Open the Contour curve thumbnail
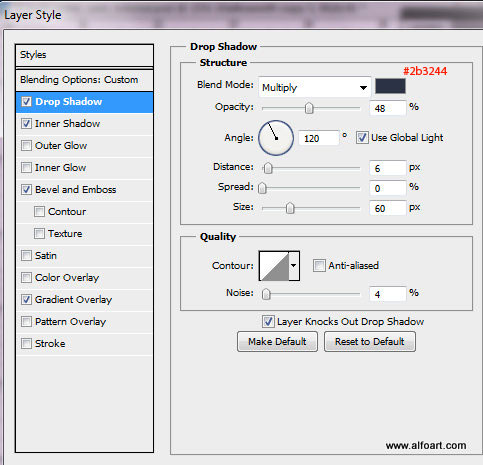Screen dimensions: 483x465 pyautogui.click(x=274, y=266)
